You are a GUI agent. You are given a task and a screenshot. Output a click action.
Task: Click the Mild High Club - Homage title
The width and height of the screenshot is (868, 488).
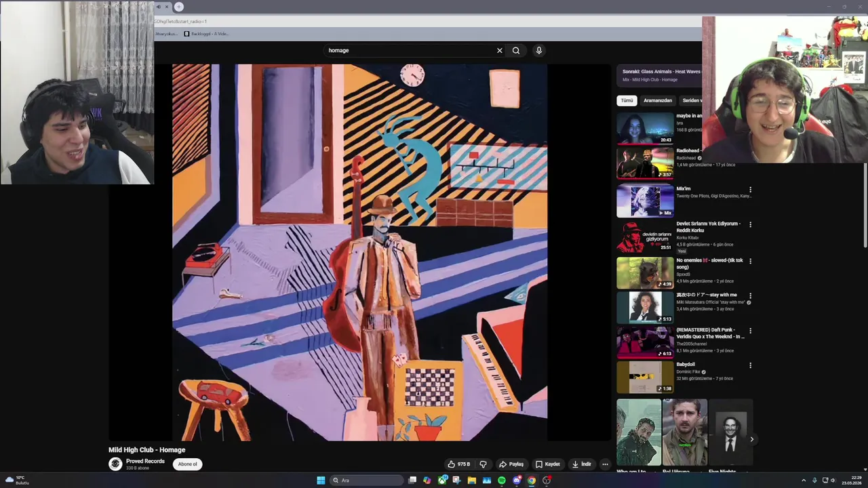pos(146,450)
